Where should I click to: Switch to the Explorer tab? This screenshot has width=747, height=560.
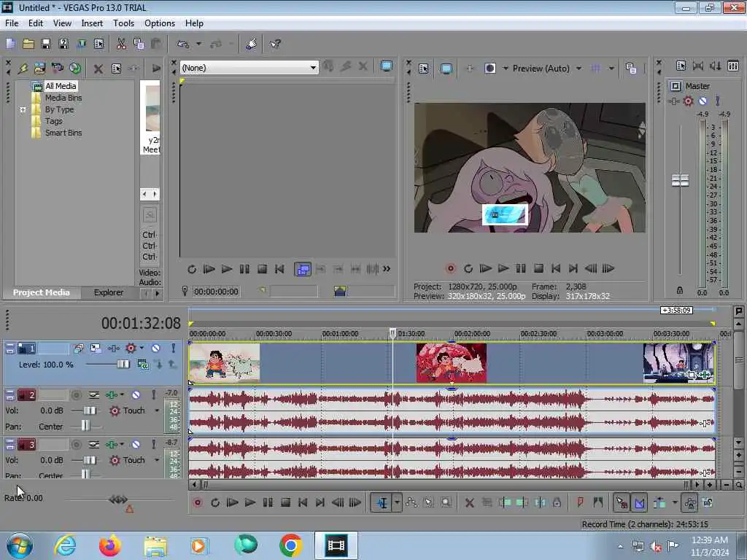(x=108, y=292)
